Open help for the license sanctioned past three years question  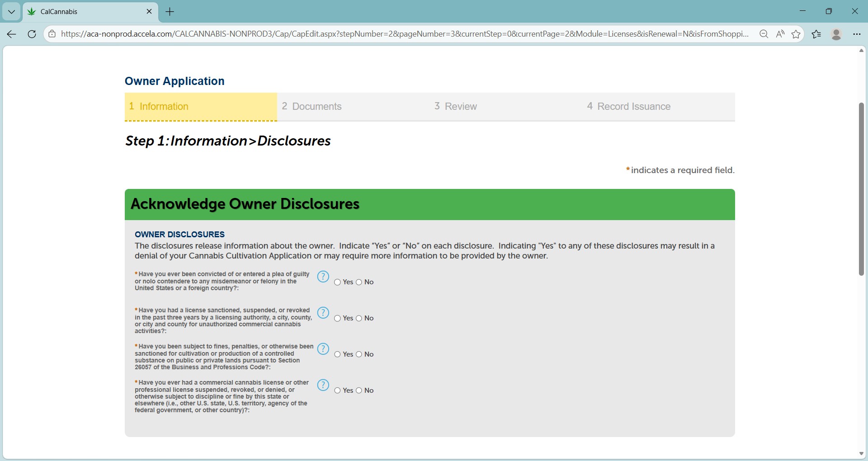pos(323,313)
